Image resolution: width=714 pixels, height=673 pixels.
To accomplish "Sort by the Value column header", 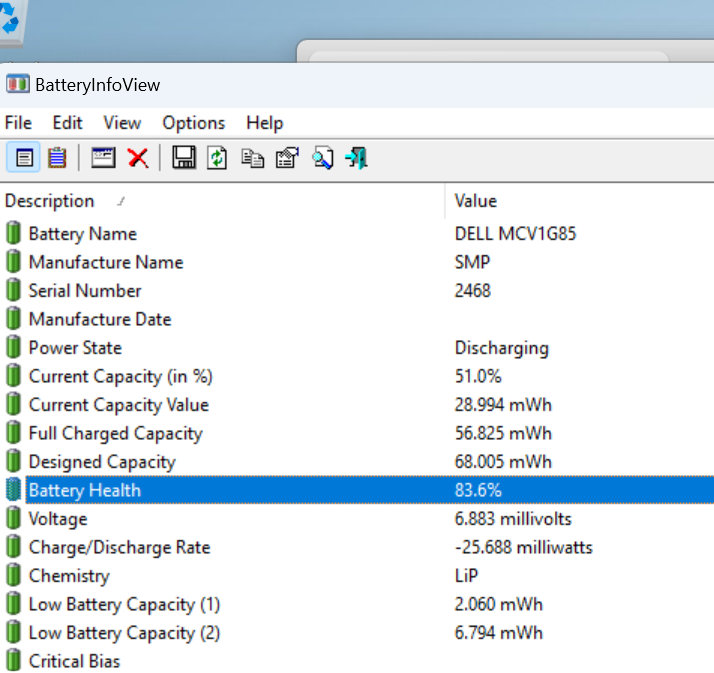I will [x=580, y=201].
